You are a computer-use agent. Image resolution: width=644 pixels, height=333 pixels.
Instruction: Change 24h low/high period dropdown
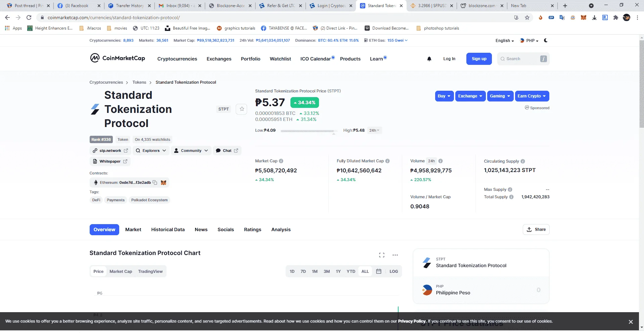(x=374, y=130)
